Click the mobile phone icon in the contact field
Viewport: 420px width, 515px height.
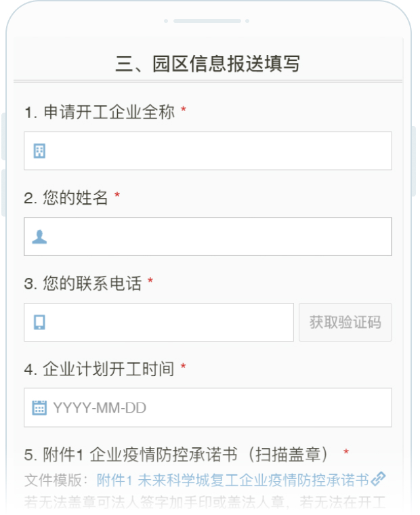point(39,323)
